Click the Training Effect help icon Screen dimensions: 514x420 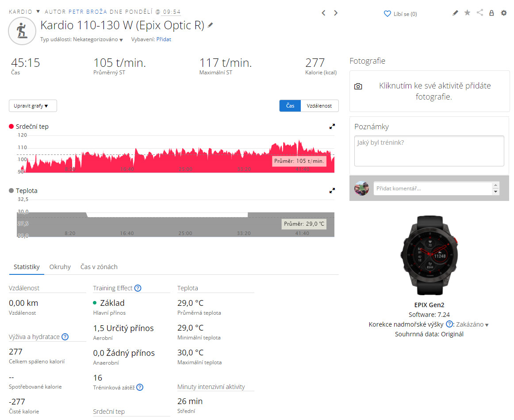138,288
